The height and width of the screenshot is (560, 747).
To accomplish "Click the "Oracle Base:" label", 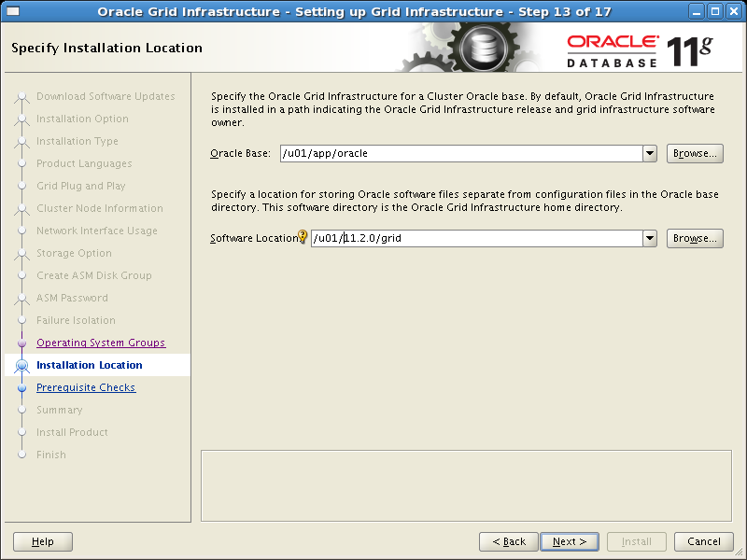I will point(240,153).
